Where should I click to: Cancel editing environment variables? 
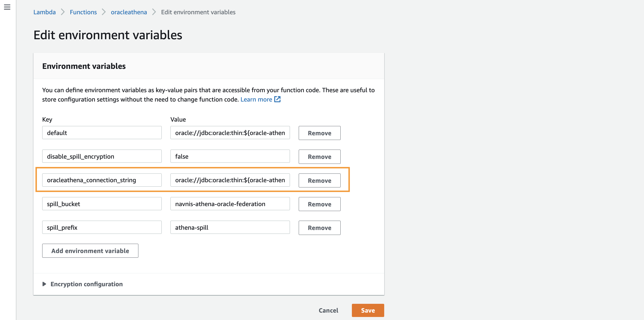[x=328, y=310]
